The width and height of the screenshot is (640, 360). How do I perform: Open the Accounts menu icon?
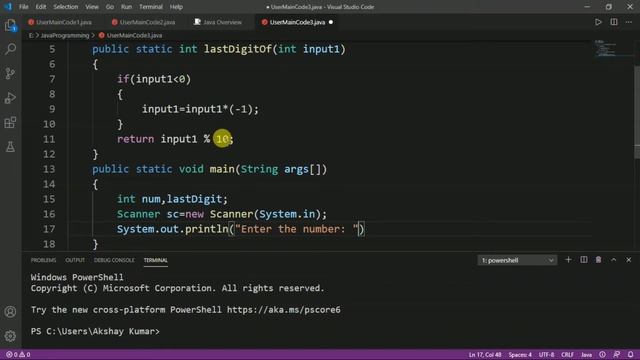point(10,312)
